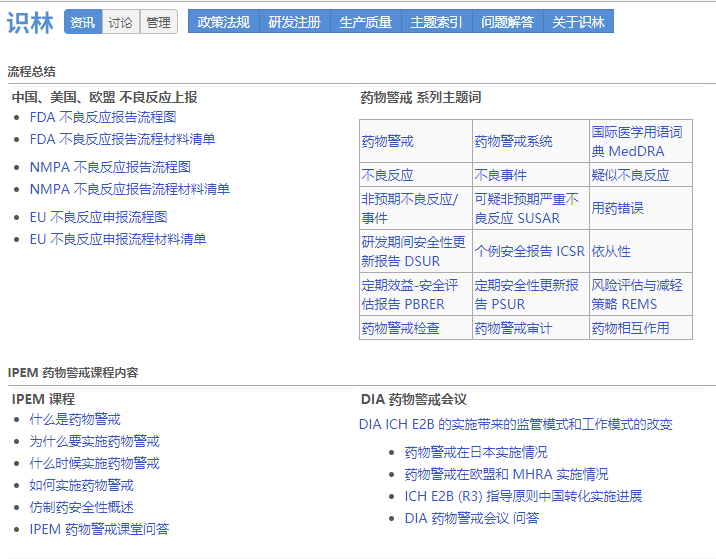Open 可疑非预期严重不良反应 SUSAR link
Viewport: 716px width, 559px height.
point(526,208)
